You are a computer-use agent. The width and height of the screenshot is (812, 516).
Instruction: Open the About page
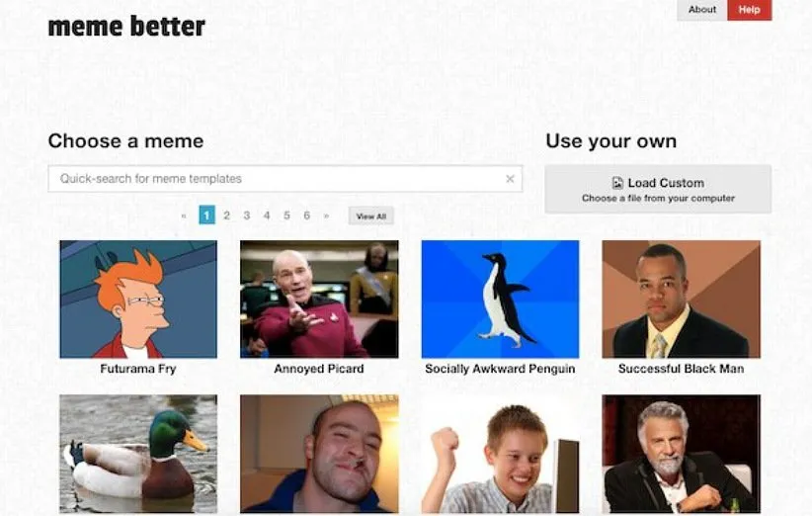click(x=701, y=10)
